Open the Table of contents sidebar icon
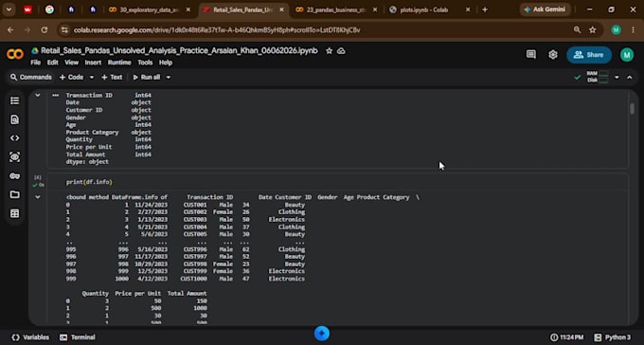 15,100
